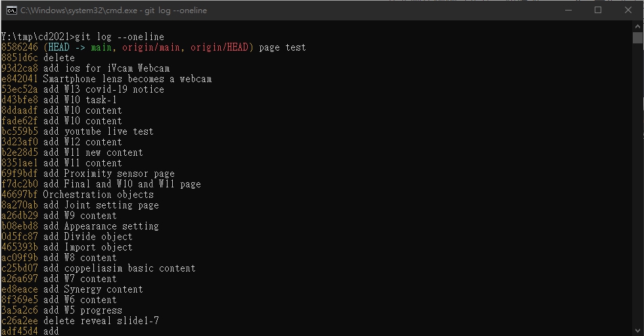The width and height of the screenshot is (644, 336).
Task: Click commit hash 8586246
Action: 20,47
